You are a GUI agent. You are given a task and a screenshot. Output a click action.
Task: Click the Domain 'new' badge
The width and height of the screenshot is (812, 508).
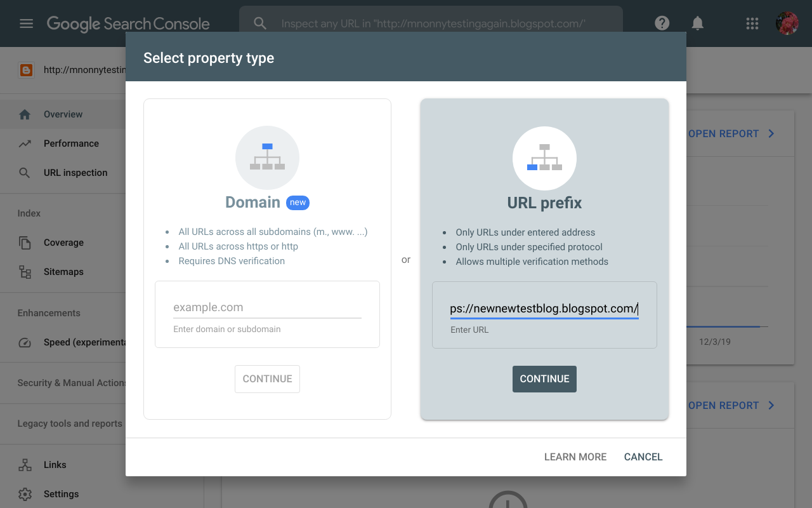(298, 203)
